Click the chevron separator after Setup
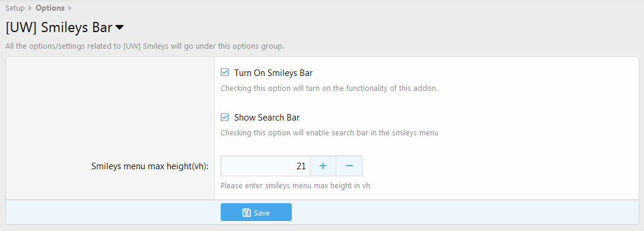The image size is (644, 231). coord(30,8)
